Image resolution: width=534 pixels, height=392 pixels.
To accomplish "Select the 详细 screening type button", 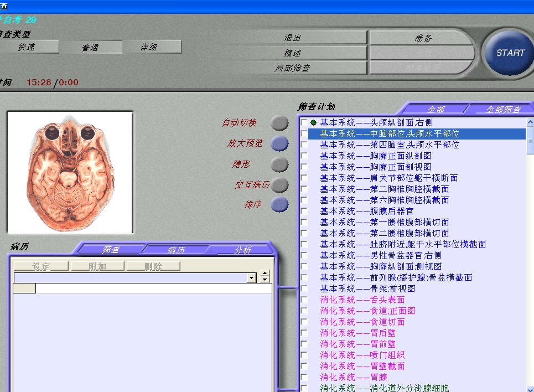I will point(149,47).
